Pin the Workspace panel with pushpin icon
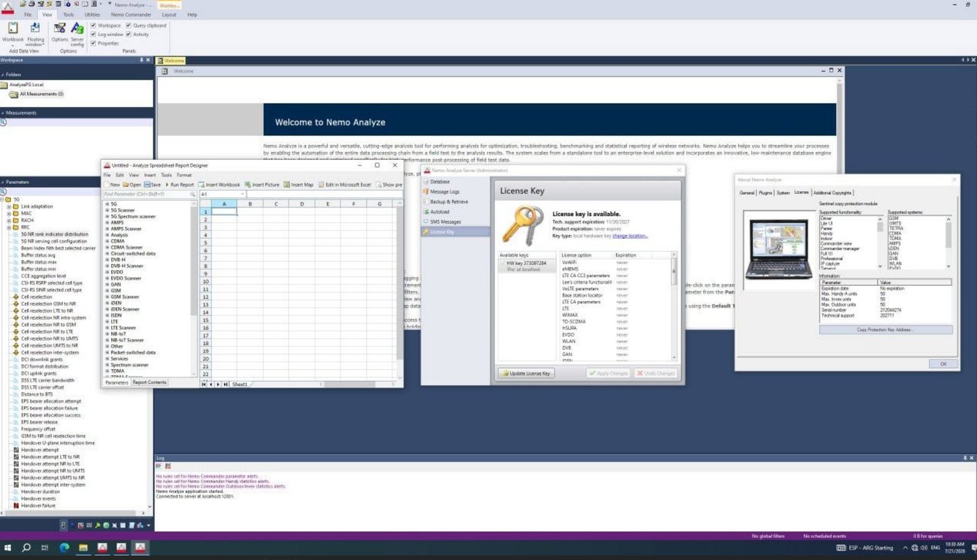This screenshot has height=560, width=977. pyautogui.click(x=142, y=60)
